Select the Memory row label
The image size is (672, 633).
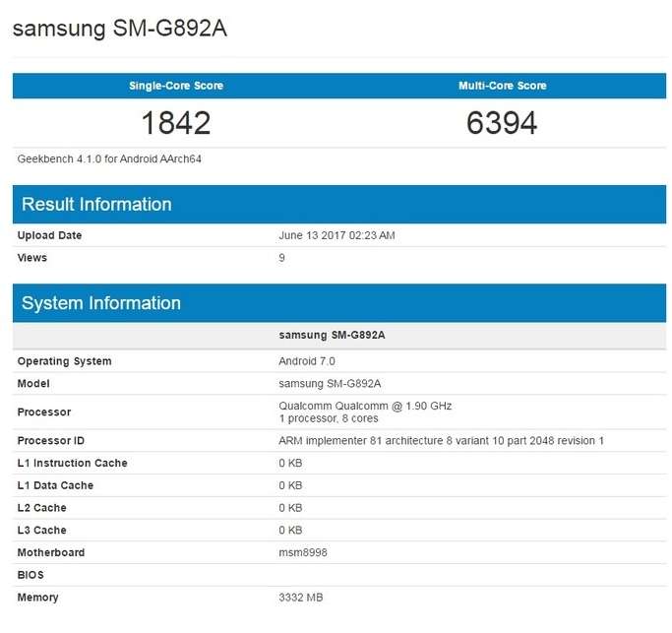click(x=37, y=598)
